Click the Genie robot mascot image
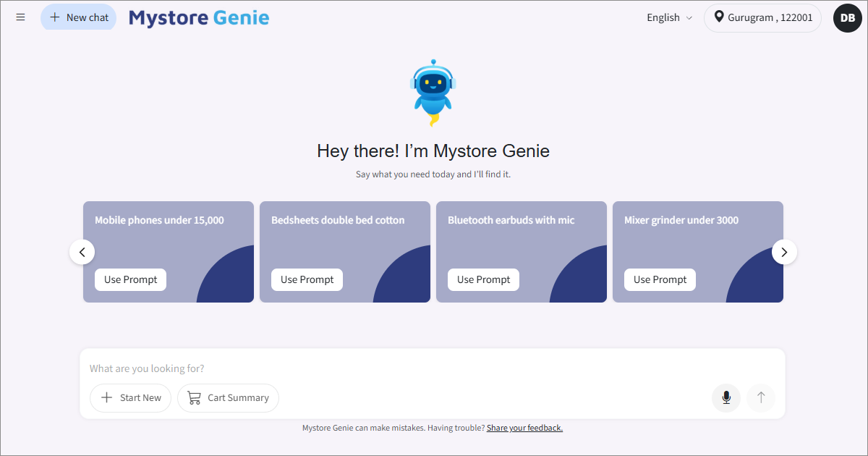868x456 pixels. point(433,93)
